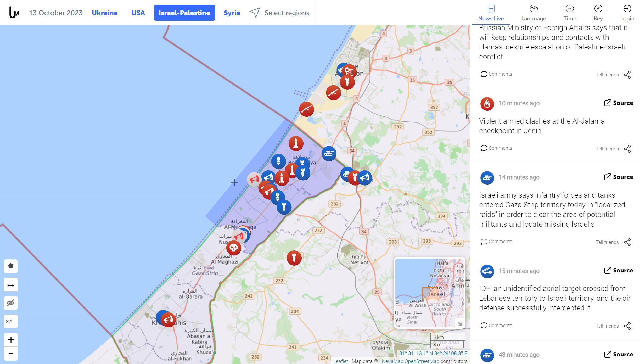Collapse the minimap with arrow toggle
This screenshot has width=640, height=364.
(x=460, y=323)
